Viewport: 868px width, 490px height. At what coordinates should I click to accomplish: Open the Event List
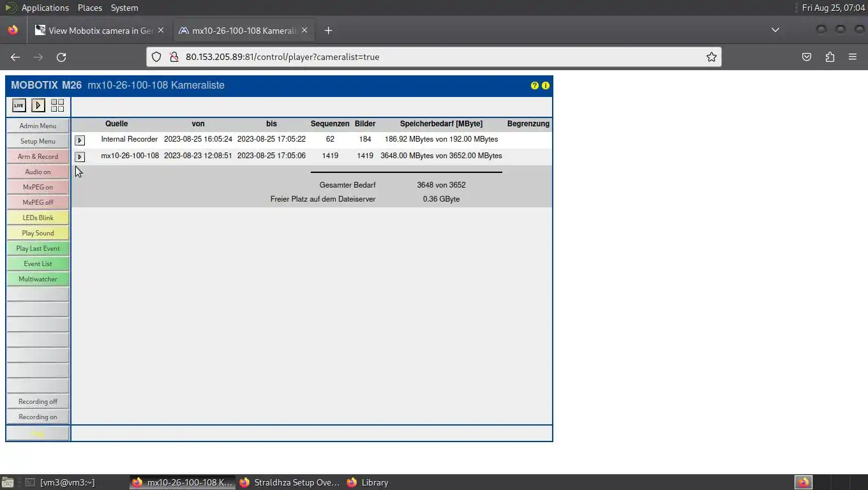(x=38, y=264)
